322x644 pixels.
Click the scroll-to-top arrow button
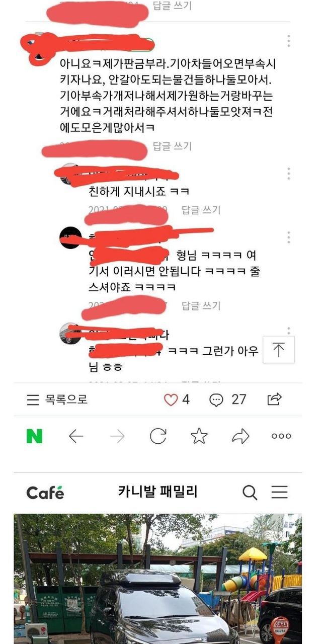[x=279, y=350]
